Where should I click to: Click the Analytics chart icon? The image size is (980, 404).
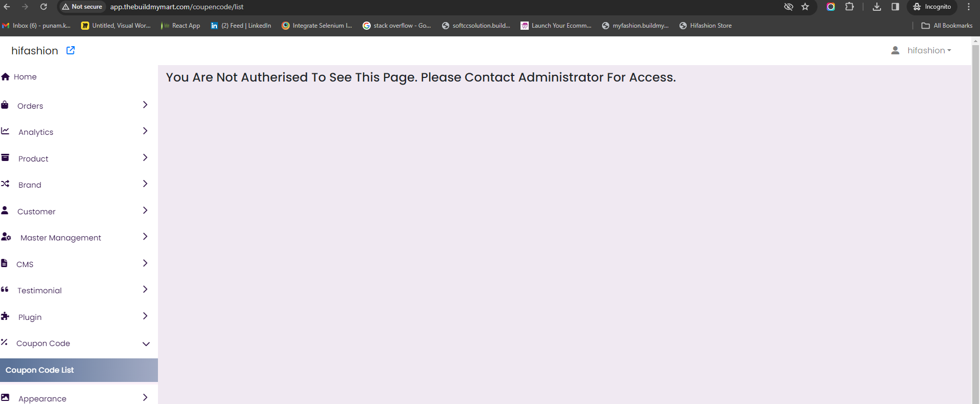[x=5, y=131]
